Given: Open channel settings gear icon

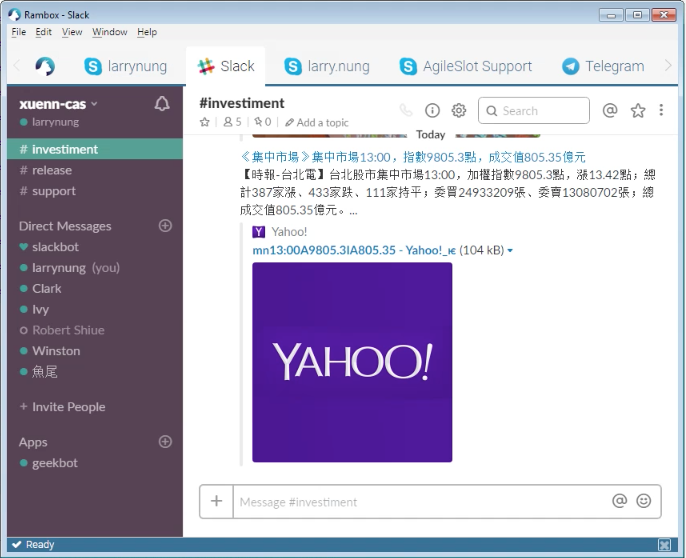Looking at the screenshot, I should [458, 110].
